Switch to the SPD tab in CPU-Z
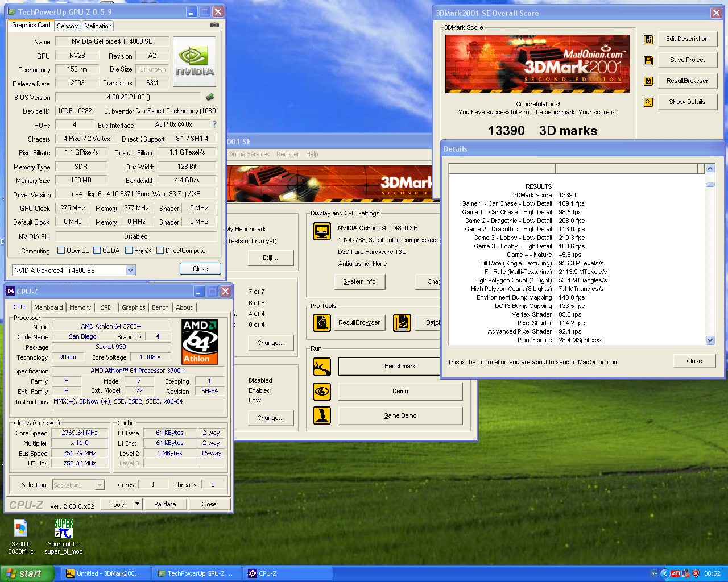The height and width of the screenshot is (582, 728). click(x=106, y=307)
